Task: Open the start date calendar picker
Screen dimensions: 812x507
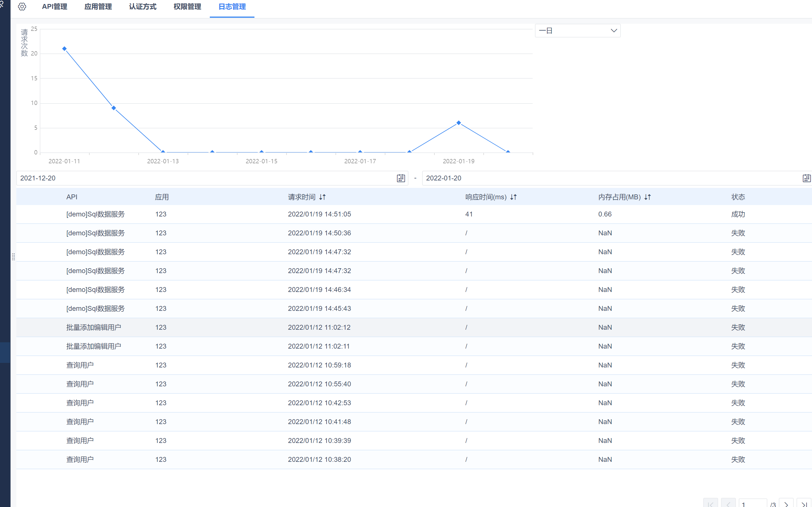Action: point(401,178)
